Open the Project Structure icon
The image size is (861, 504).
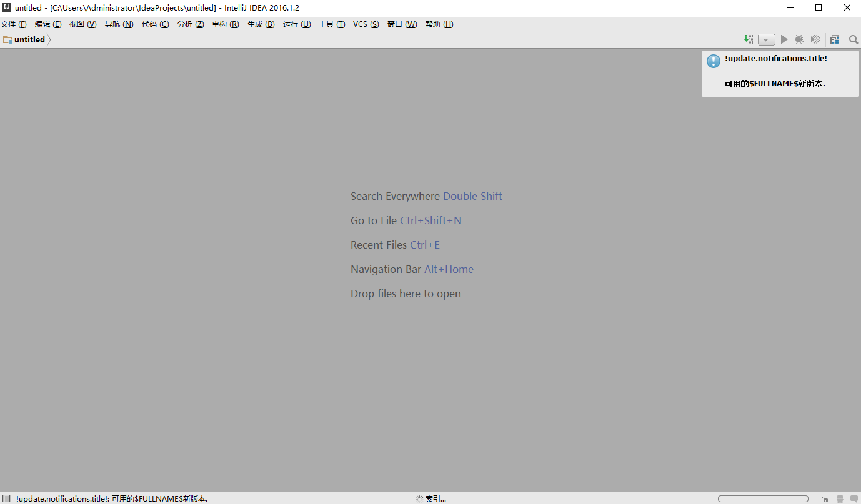coord(835,40)
